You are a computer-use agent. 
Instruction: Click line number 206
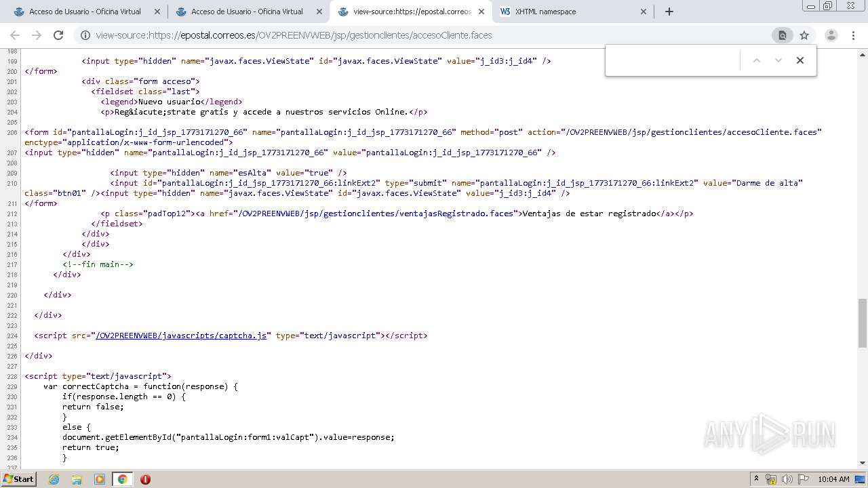[x=12, y=133]
